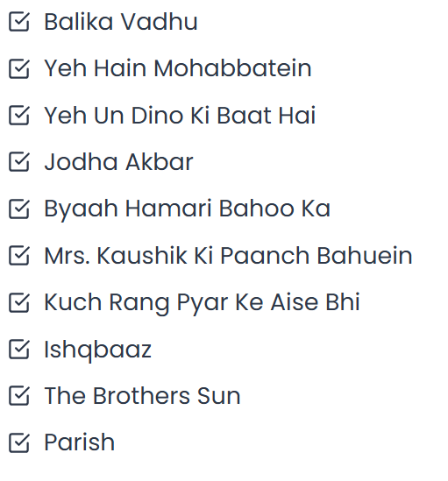Select the Parish list entry text
This screenshot has width=448, height=481.
point(80,442)
